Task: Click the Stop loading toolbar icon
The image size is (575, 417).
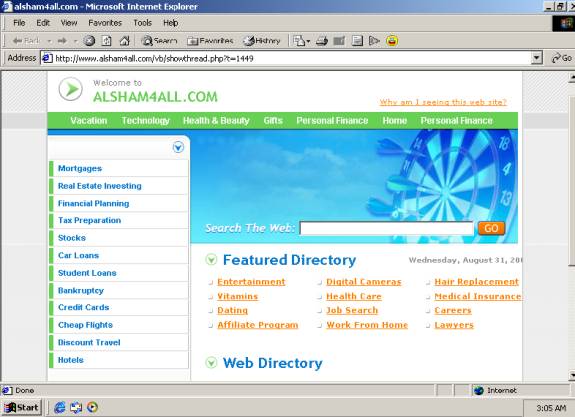Action: click(x=89, y=41)
